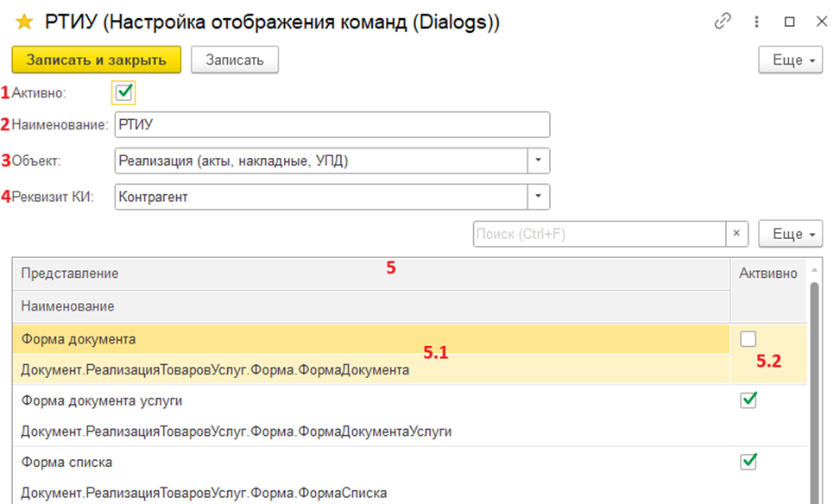Screen dimensions: 840x504
Task: Close the РТИУ dialog window
Action: (x=821, y=22)
